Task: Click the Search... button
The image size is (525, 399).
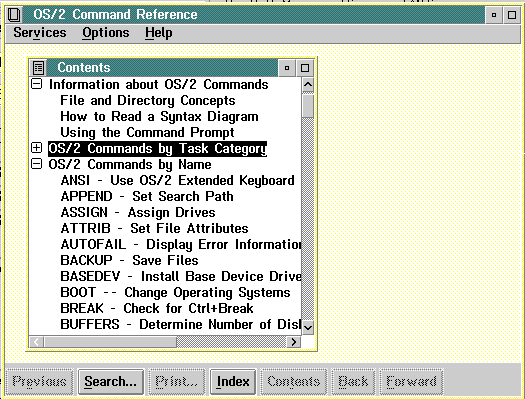Action: [110, 382]
